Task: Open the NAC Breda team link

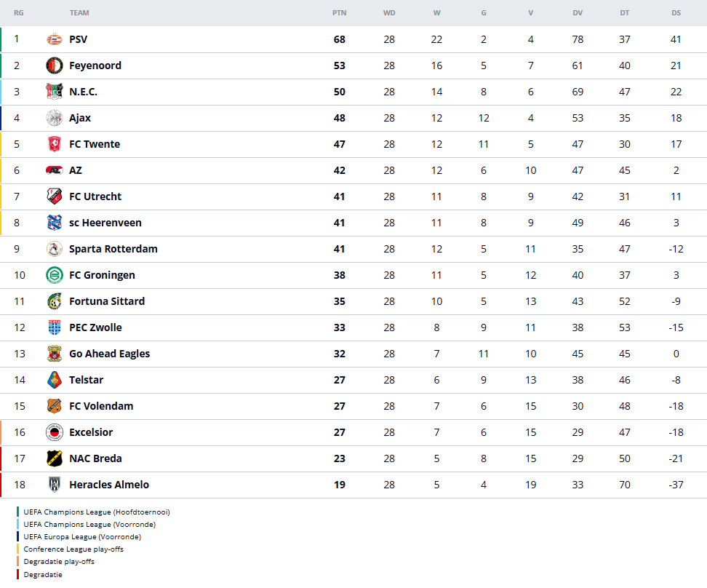Action: [x=95, y=458]
